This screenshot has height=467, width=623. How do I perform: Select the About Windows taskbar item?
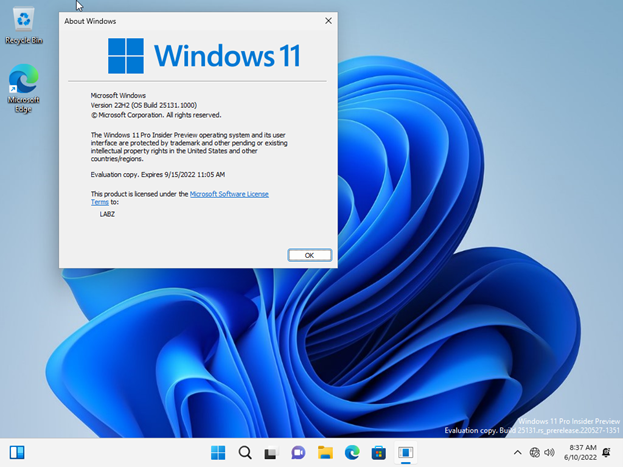(406, 452)
